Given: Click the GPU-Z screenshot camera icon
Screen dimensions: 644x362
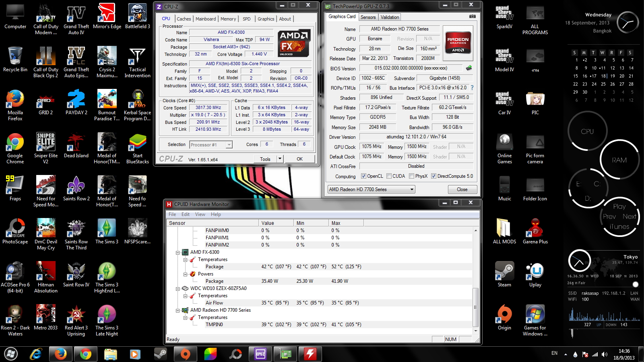Looking at the screenshot, I should click(473, 16).
